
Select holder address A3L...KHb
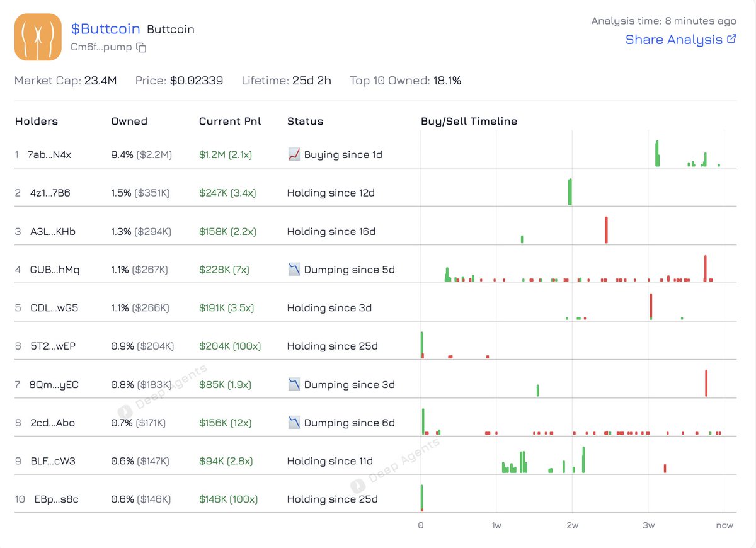point(53,232)
